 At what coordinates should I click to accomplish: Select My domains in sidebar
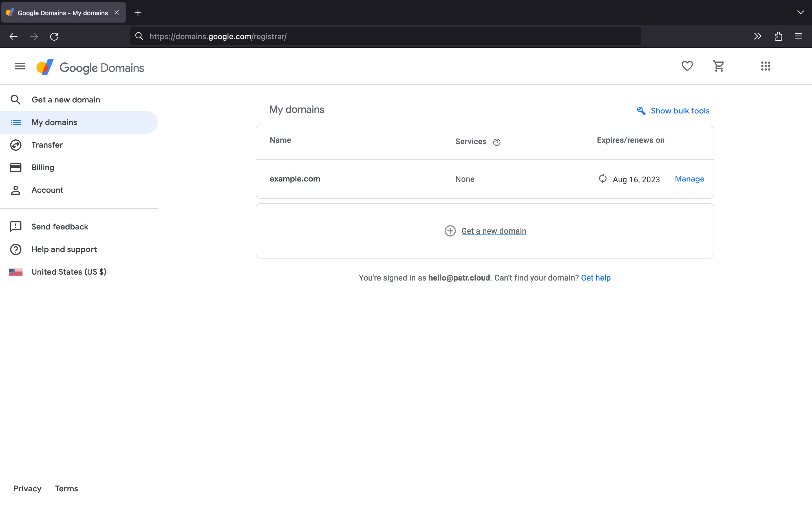(79, 122)
